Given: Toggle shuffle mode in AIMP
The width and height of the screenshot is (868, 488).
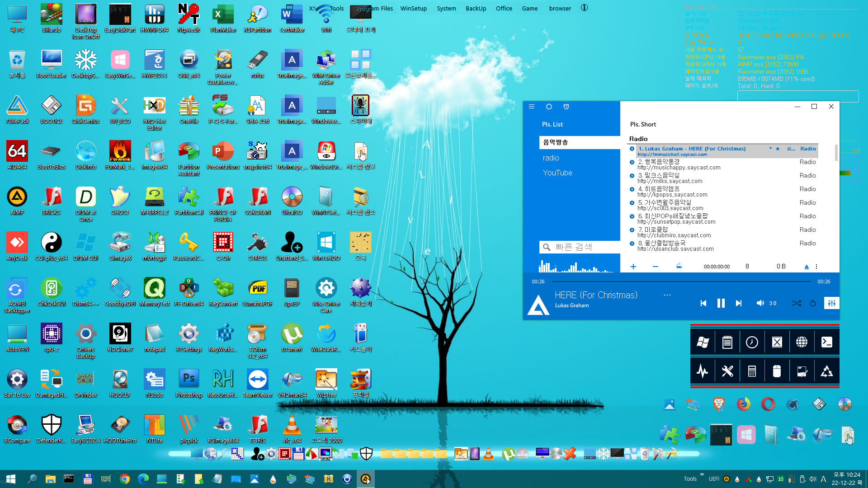Looking at the screenshot, I should (x=796, y=303).
